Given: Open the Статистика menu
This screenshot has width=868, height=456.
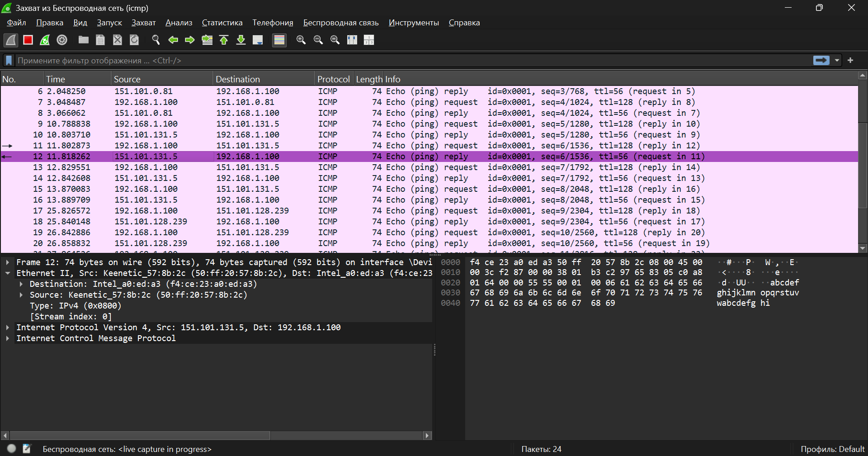Looking at the screenshot, I should 222,23.
